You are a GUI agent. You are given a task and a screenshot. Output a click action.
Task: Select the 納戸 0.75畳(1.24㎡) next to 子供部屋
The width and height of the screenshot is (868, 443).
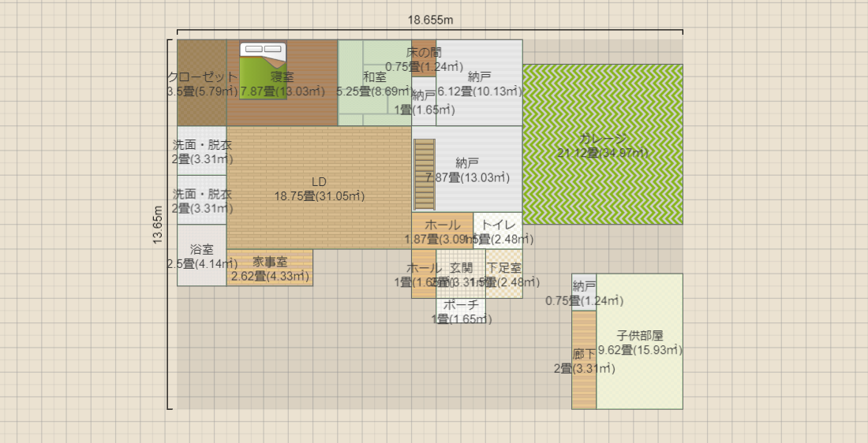point(584,292)
